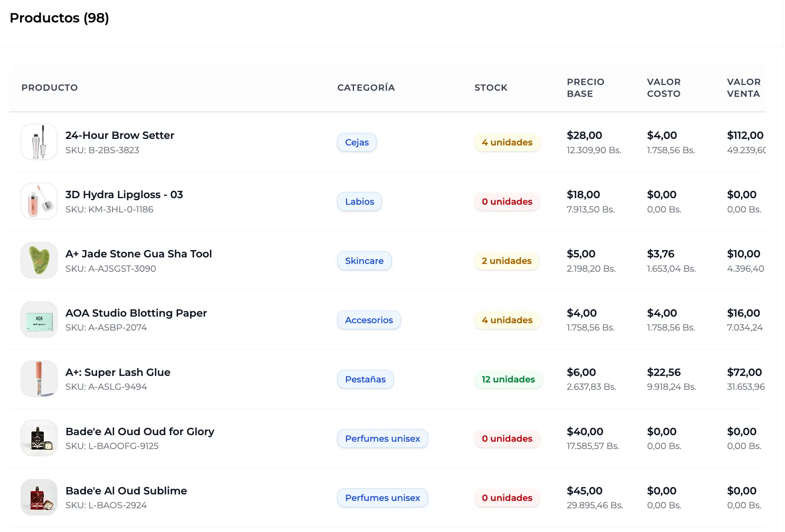Screen dimensions: 785x532
Task: Click the 3D Hydra Lipgloss product image
Action: [39, 201]
